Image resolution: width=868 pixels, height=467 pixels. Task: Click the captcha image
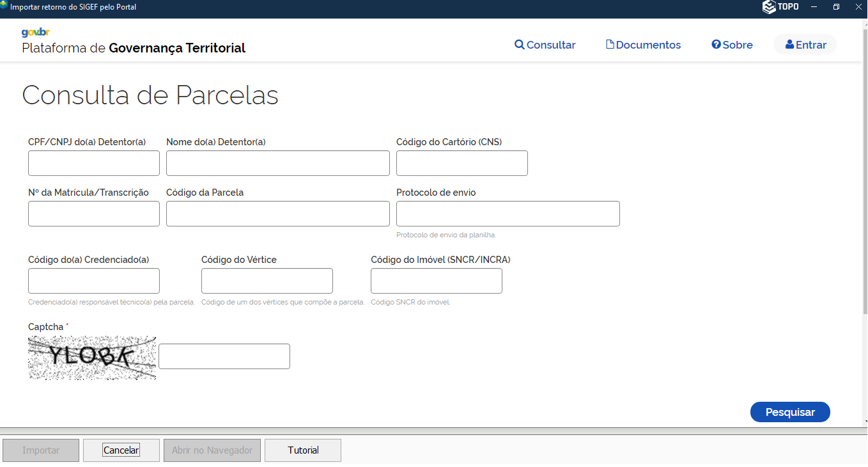[x=92, y=358]
